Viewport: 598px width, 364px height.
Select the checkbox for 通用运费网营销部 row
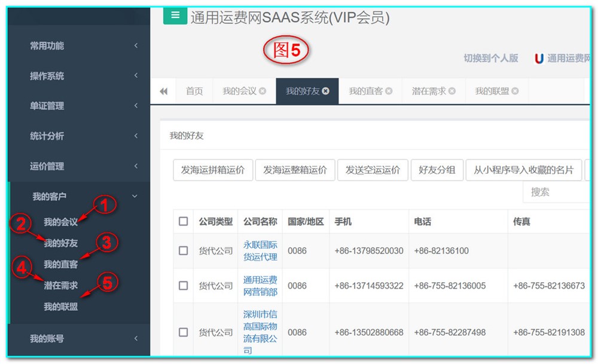184,286
